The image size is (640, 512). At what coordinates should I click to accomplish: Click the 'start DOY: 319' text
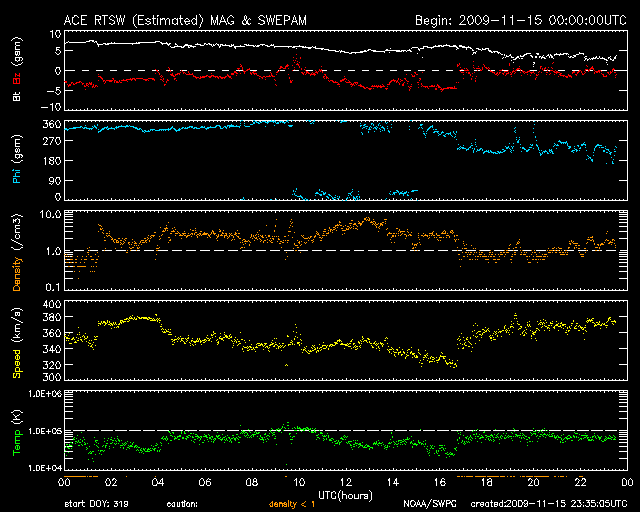pyautogui.click(x=96, y=504)
